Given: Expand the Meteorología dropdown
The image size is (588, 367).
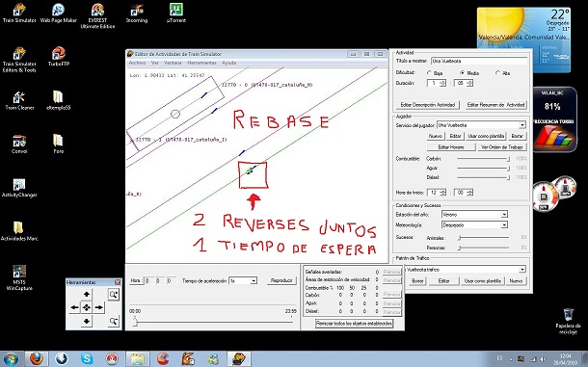Looking at the screenshot, I should point(504,225).
